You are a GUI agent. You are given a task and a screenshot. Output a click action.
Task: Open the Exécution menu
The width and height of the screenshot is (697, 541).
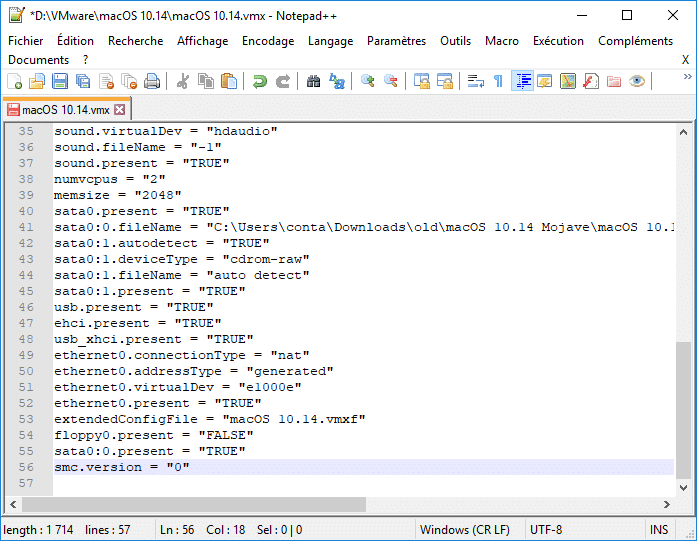click(x=558, y=41)
